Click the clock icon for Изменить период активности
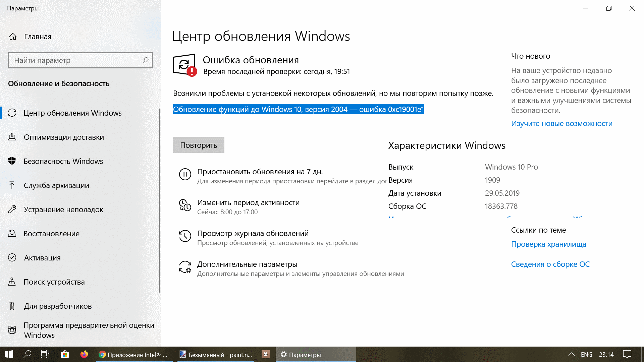This screenshot has width=644, height=362. (185, 205)
